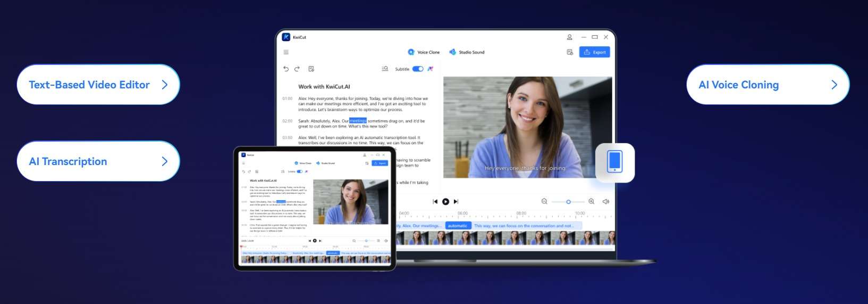The image size is (868, 304).
Task: Select the Voice Clone tool
Action: pos(424,52)
